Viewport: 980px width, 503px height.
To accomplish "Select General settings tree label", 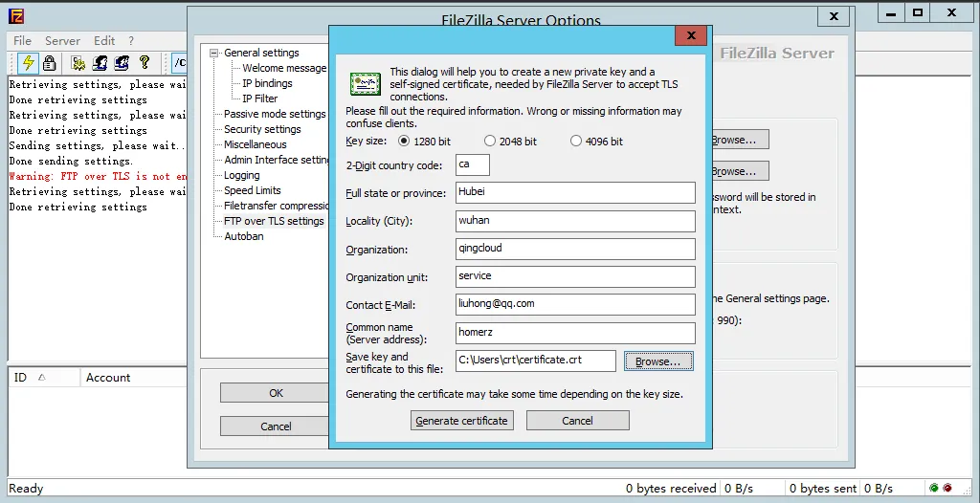I will (261, 54).
